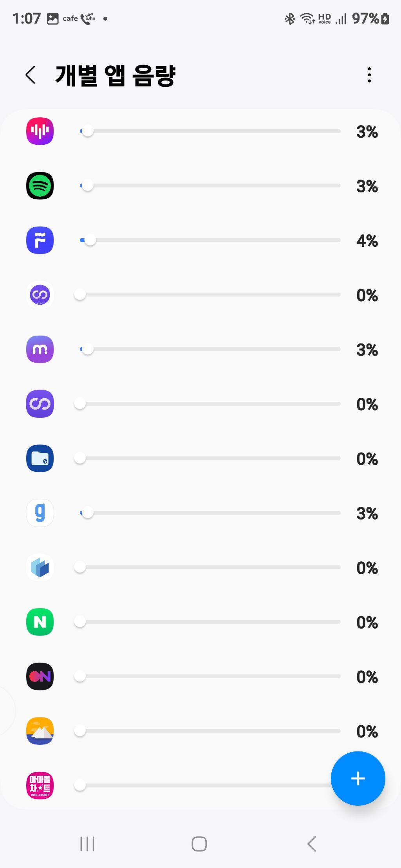Tap the Spotify app icon
The width and height of the screenshot is (401, 868).
tap(40, 186)
